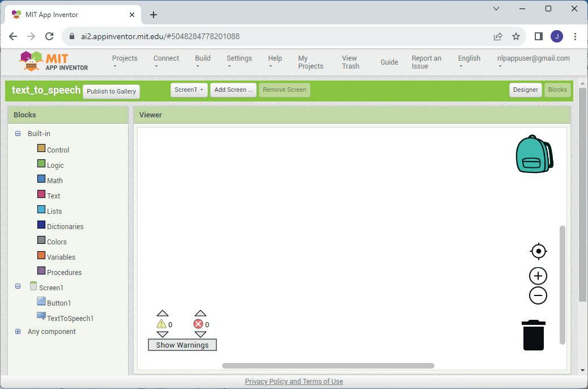Image resolution: width=588 pixels, height=389 pixels.
Task: Open the Screen1 screen selector dropdown
Action: pos(189,90)
